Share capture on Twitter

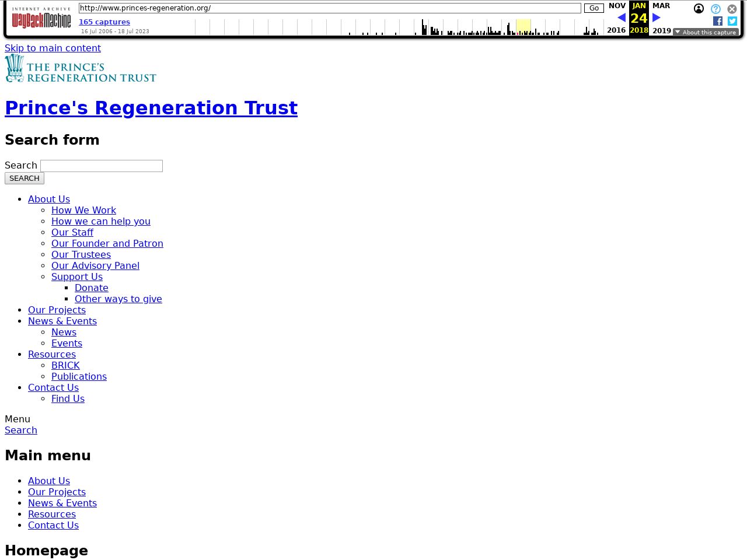pos(732,21)
